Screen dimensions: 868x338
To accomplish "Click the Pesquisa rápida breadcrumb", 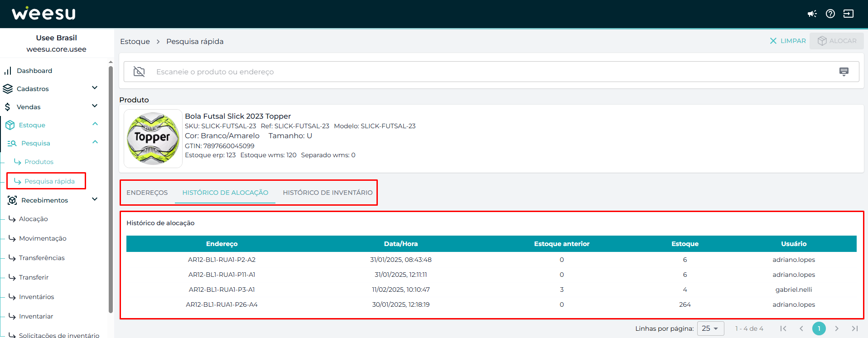I will [195, 41].
